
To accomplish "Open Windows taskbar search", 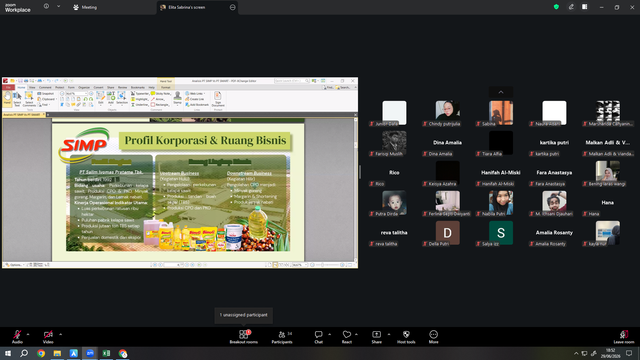I will 24,353.
